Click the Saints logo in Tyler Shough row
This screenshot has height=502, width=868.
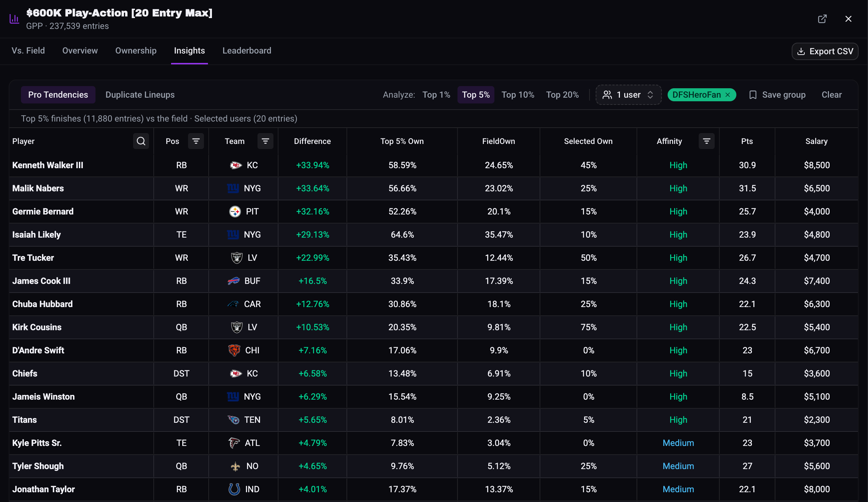tap(235, 466)
